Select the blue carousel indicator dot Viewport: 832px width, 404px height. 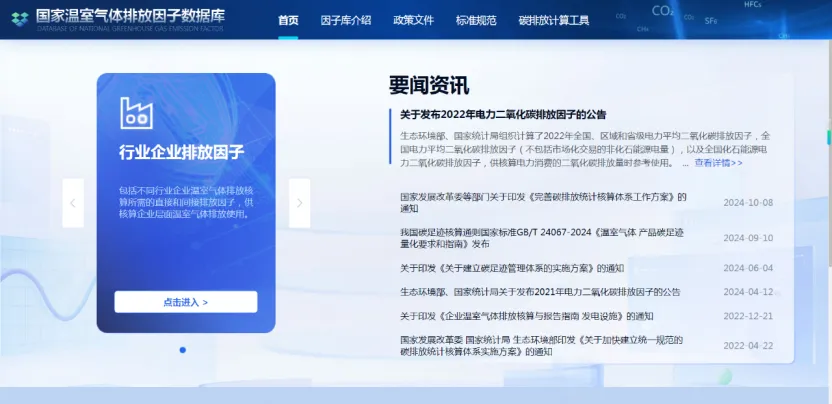182,350
